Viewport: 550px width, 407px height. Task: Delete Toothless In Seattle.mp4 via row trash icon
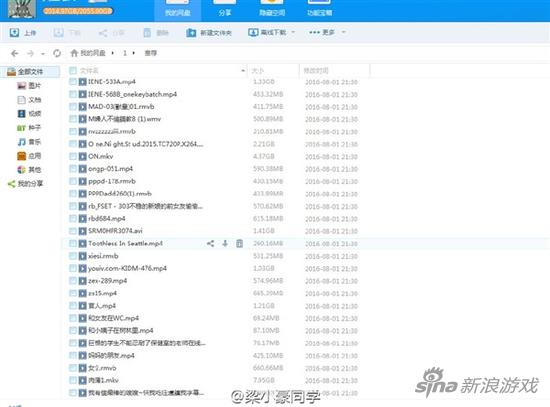(240, 243)
